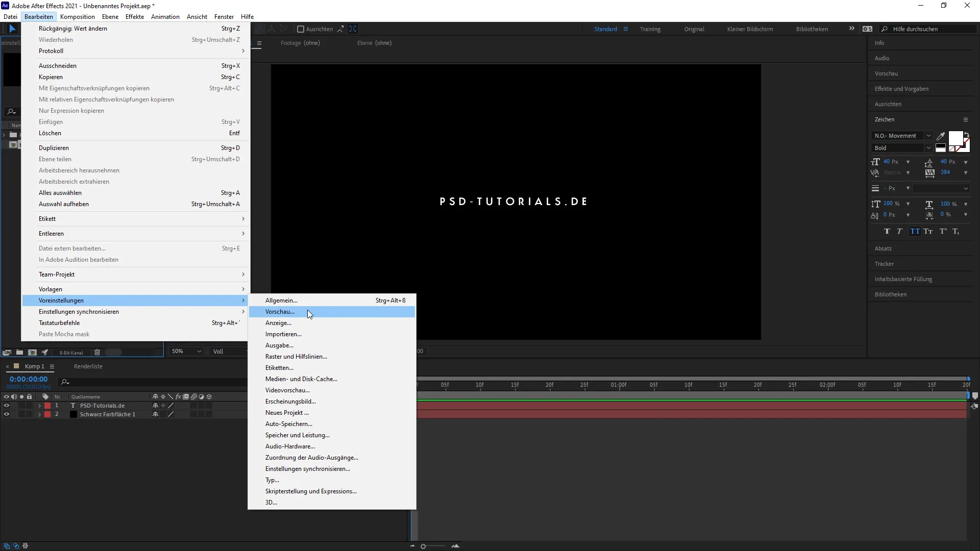Click the motion blur column header icon
Screen dimensions: 980x551
point(194,396)
